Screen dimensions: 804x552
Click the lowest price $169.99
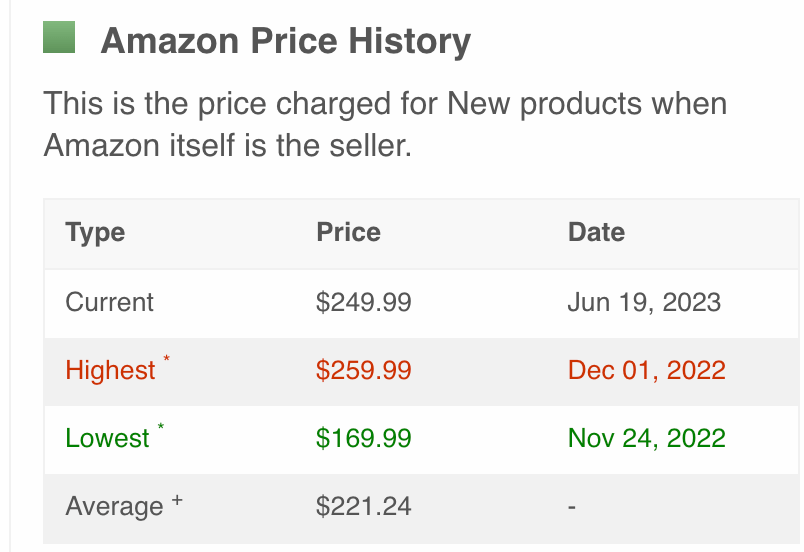tap(363, 438)
